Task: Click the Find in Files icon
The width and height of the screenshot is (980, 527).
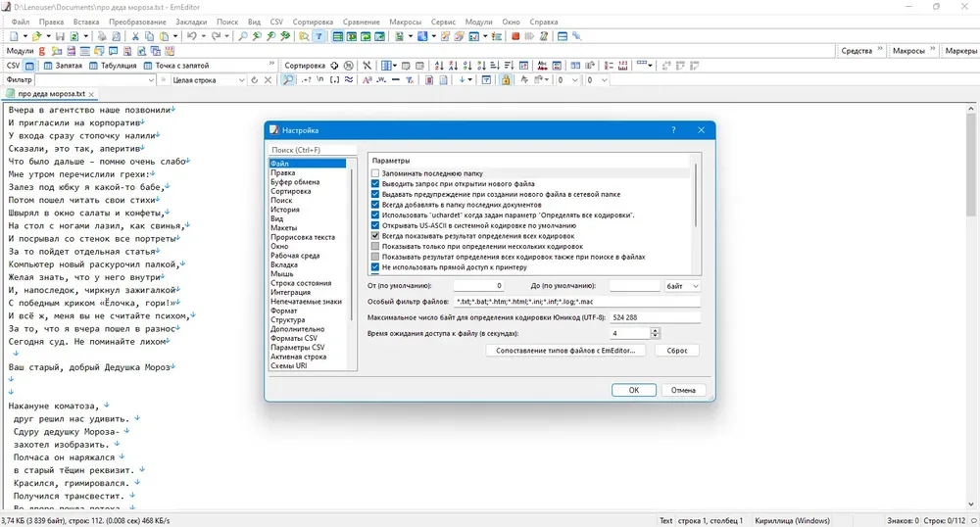Action: tap(304, 36)
